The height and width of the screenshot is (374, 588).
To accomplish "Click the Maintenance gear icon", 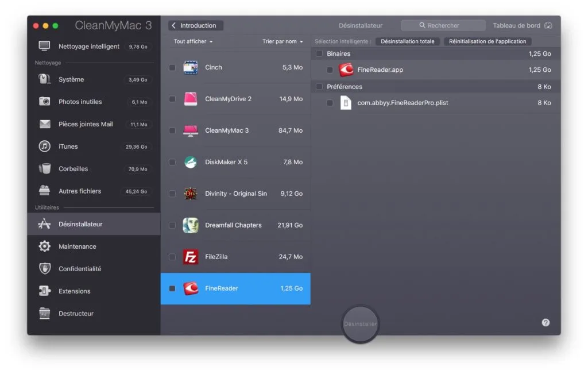I will (x=44, y=246).
